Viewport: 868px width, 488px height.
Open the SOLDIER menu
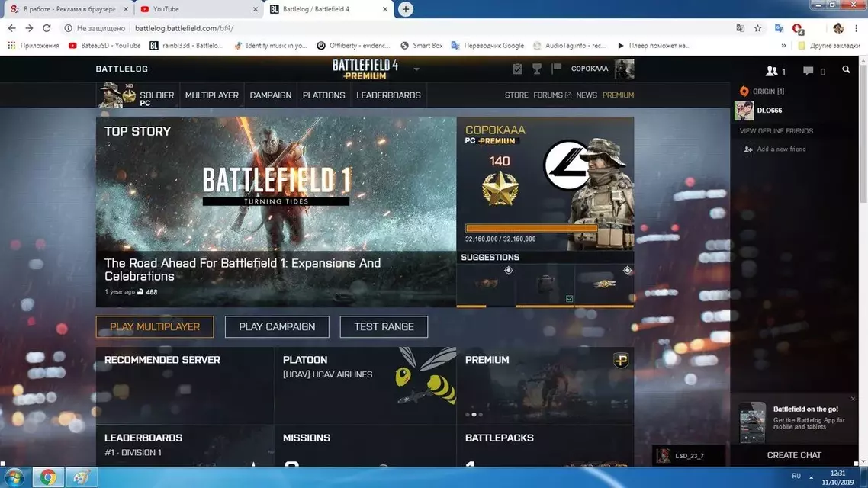tap(157, 95)
